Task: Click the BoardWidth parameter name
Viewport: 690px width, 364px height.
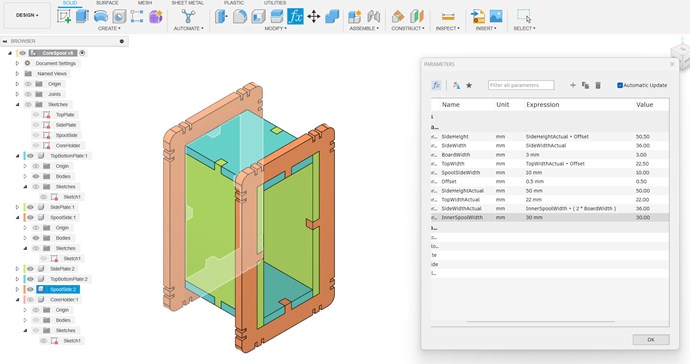Action: 455,154
